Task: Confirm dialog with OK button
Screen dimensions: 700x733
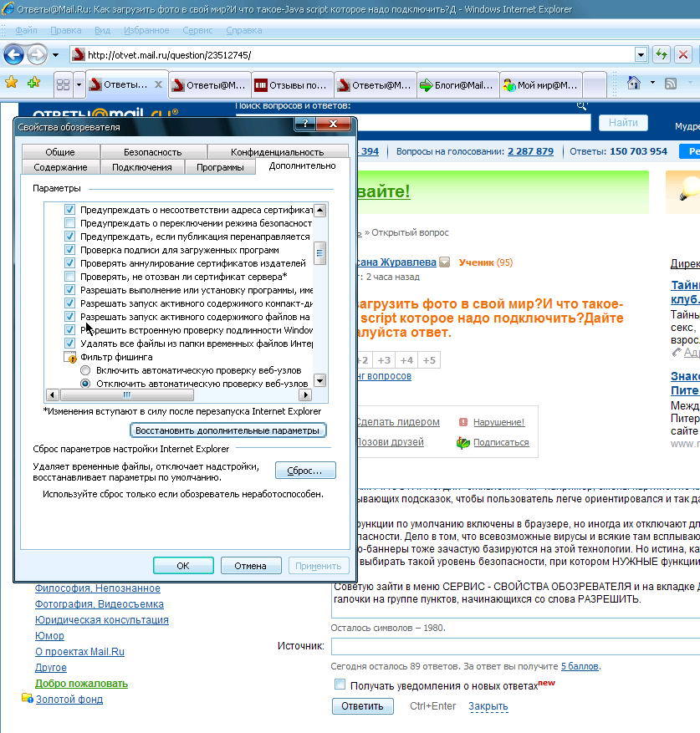Action: (x=183, y=566)
